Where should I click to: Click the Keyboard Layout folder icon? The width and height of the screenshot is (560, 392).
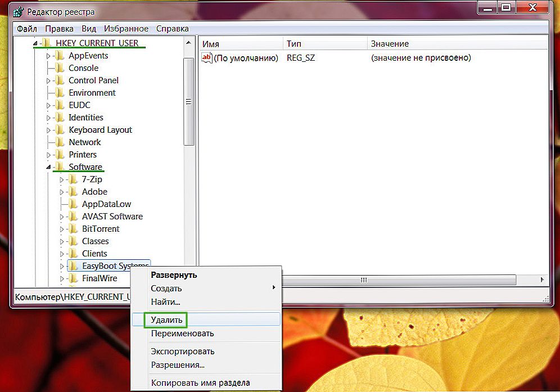60,130
